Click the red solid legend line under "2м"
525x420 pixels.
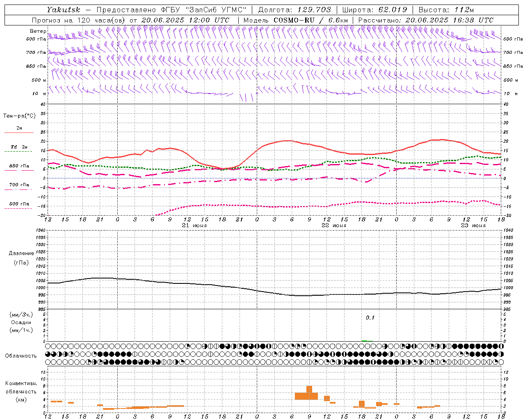point(19,133)
